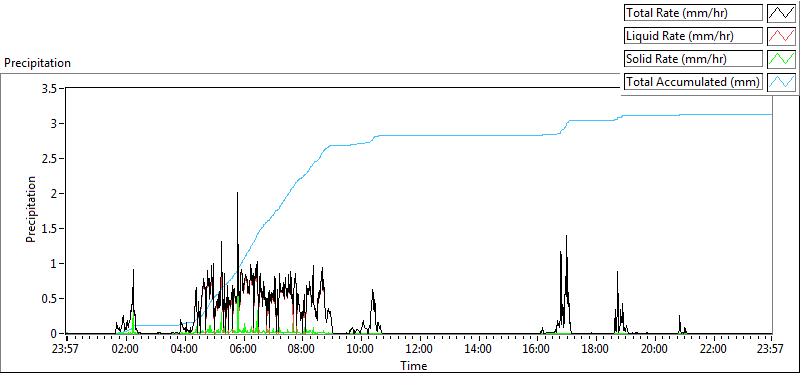Select the Total Accumulated (mm) legend label
800x373 pixels.
pos(693,82)
